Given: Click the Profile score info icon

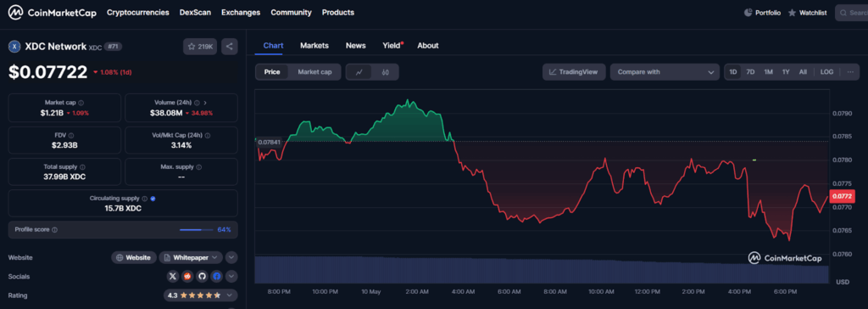Looking at the screenshot, I should tap(54, 230).
